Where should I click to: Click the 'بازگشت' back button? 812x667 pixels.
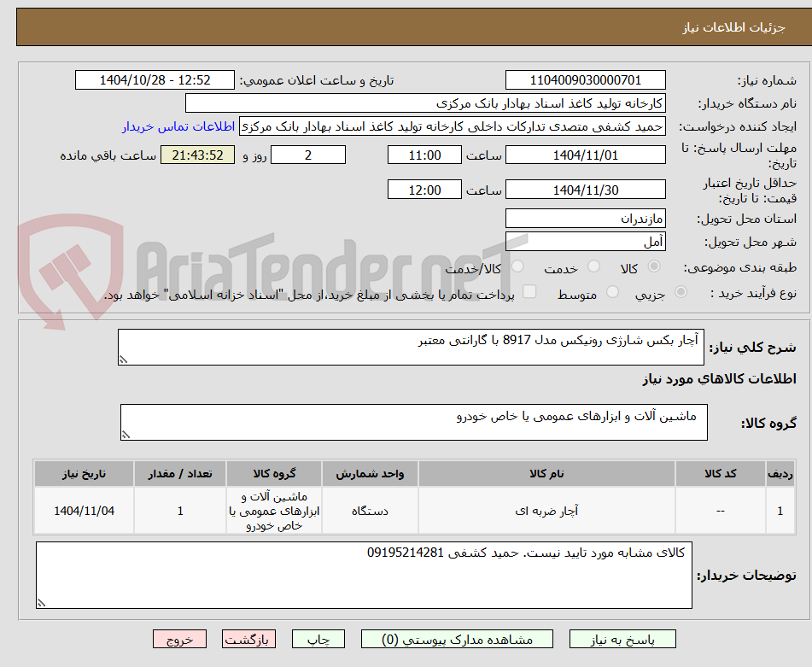tap(248, 639)
